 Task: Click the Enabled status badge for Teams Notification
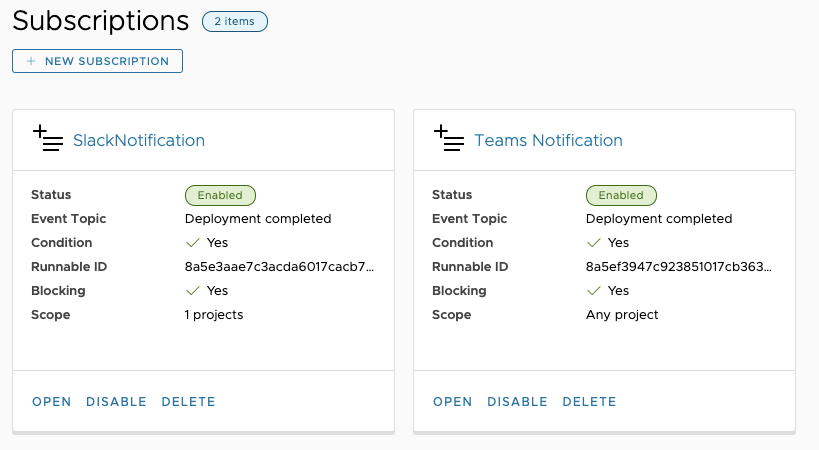[621, 195]
